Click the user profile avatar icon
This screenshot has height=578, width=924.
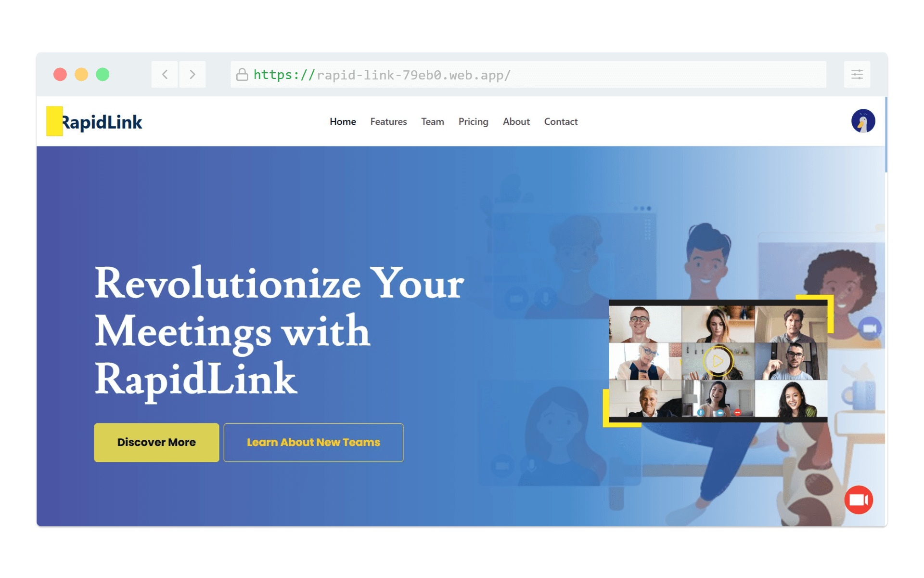pos(862,121)
